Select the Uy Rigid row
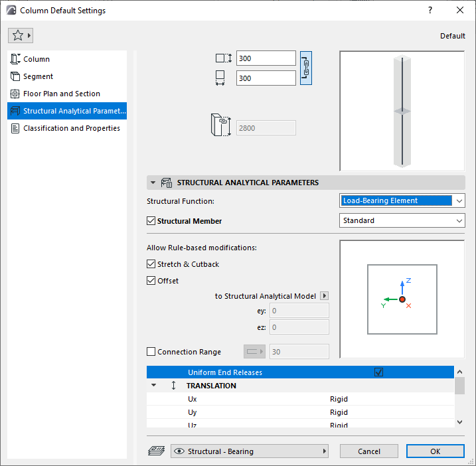 300,412
